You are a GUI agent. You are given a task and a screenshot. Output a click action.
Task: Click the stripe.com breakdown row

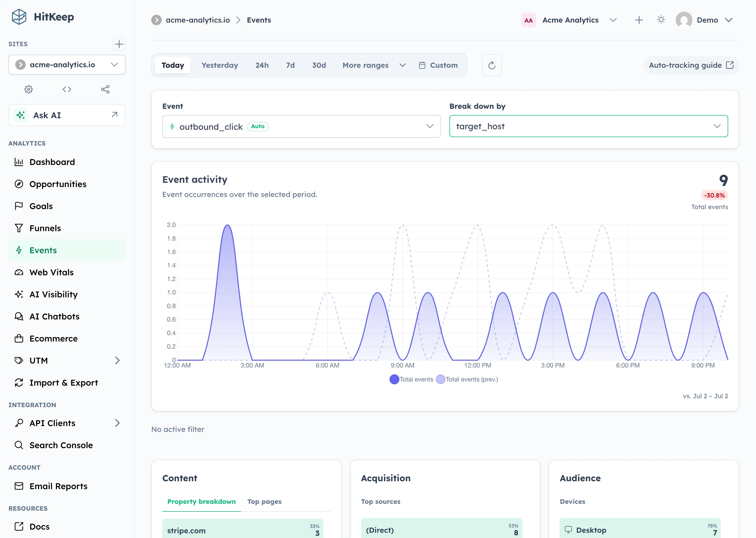243,528
